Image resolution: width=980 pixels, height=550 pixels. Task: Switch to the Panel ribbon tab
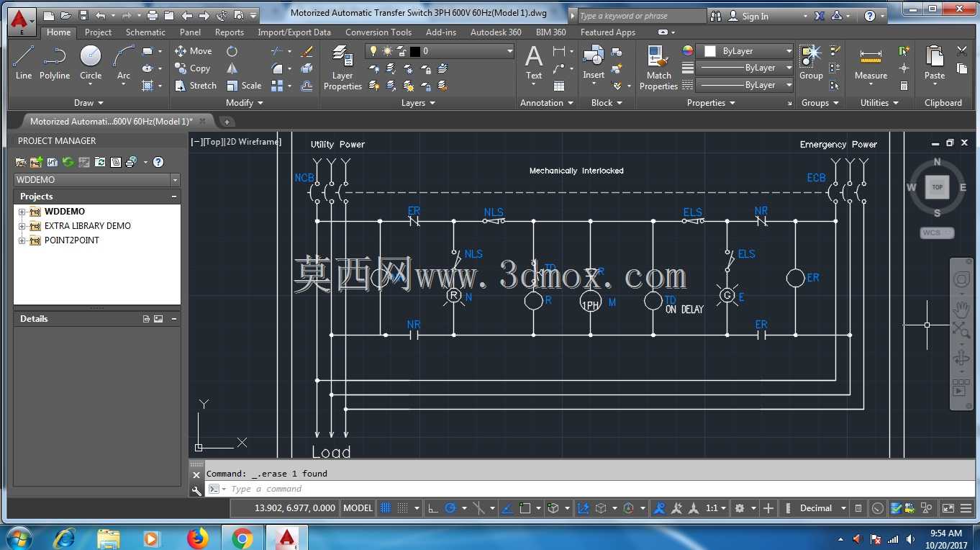(190, 32)
